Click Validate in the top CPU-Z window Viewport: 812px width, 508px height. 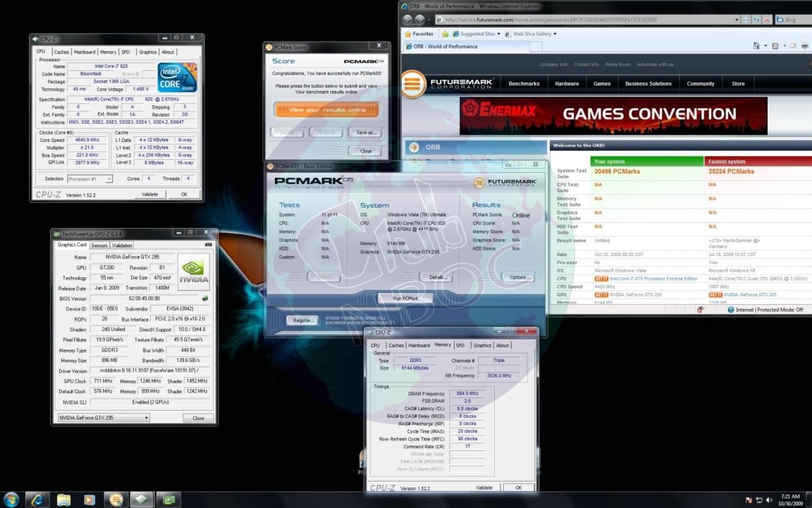coord(150,194)
